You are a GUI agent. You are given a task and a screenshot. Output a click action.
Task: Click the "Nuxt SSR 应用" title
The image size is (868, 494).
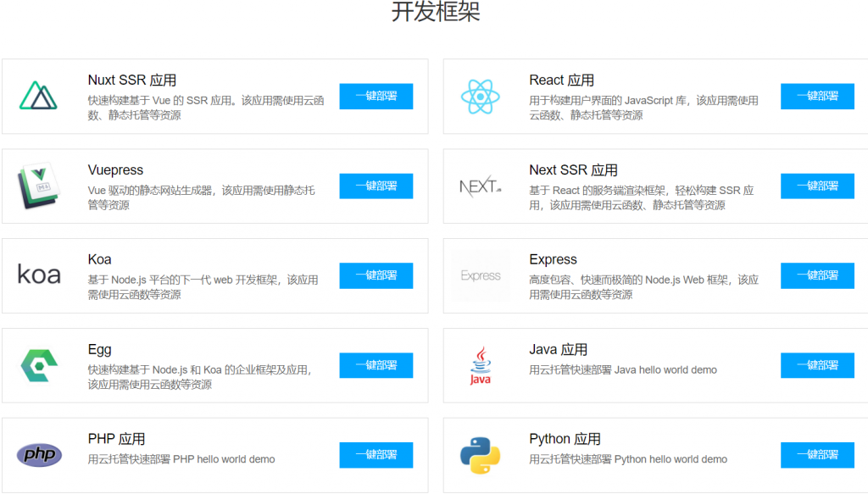point(131,80)
